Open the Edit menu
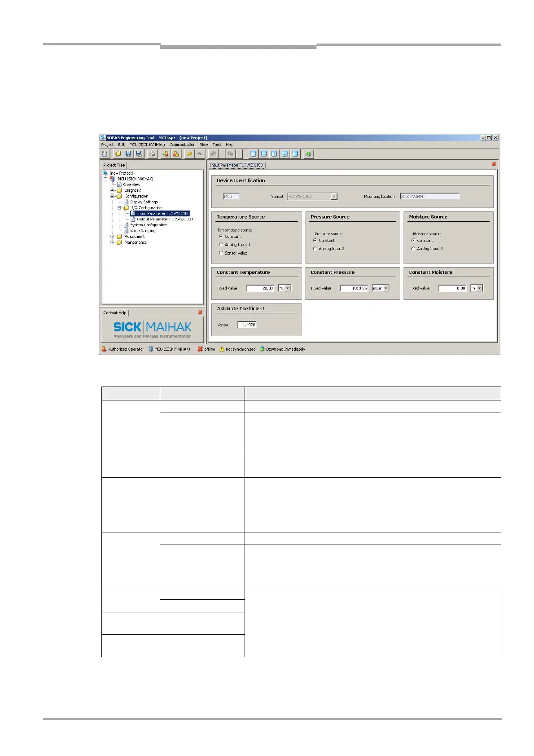 (121, 145)
